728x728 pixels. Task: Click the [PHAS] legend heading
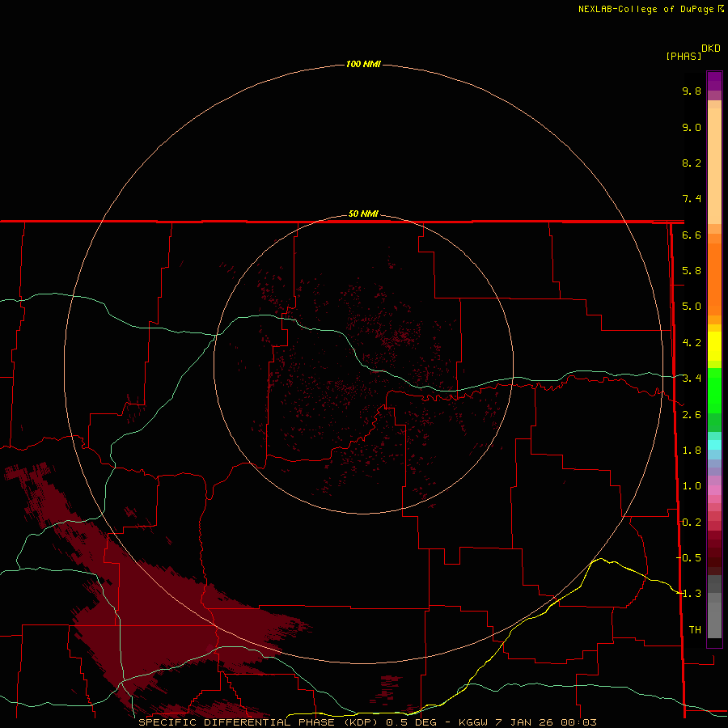click(684, 57)
